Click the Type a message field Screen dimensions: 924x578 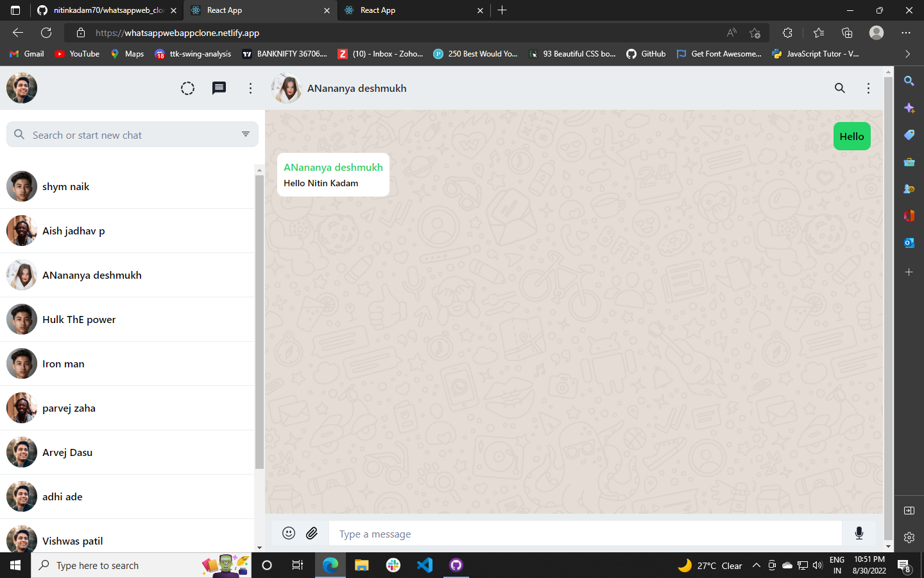(577, 533)
